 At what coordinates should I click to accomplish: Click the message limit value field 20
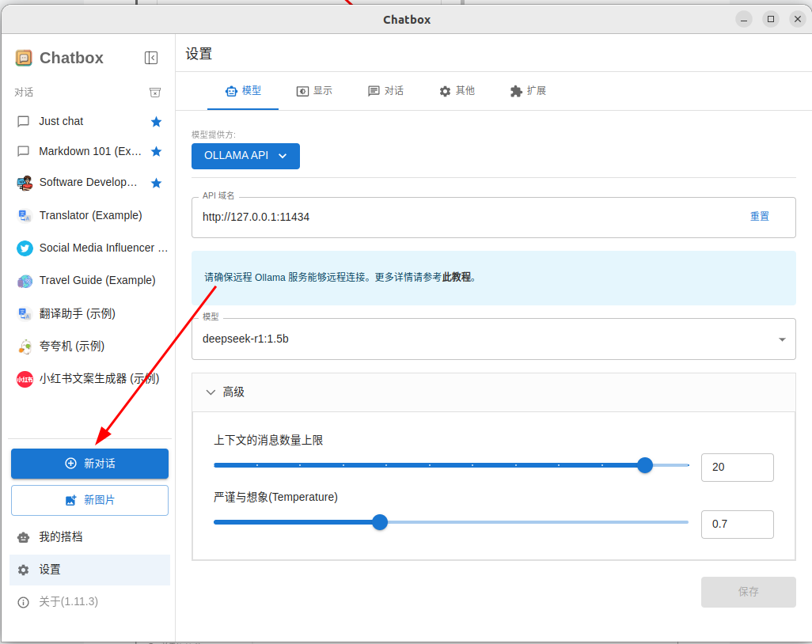(738, 468)
